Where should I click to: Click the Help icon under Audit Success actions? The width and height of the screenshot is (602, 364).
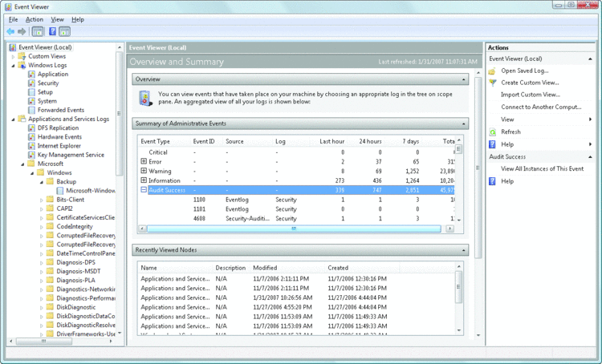click(x=492, y=181)
